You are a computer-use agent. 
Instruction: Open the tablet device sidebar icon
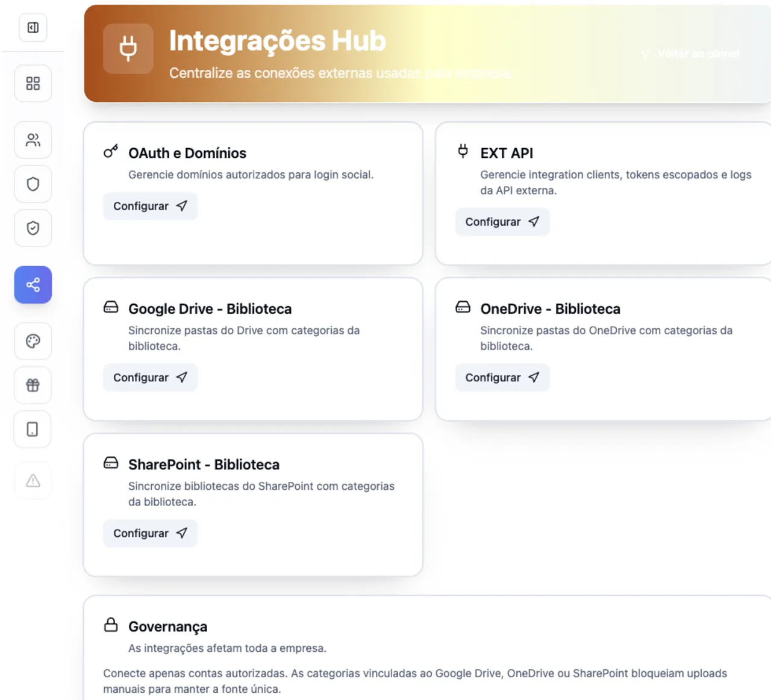pos(33,430)
